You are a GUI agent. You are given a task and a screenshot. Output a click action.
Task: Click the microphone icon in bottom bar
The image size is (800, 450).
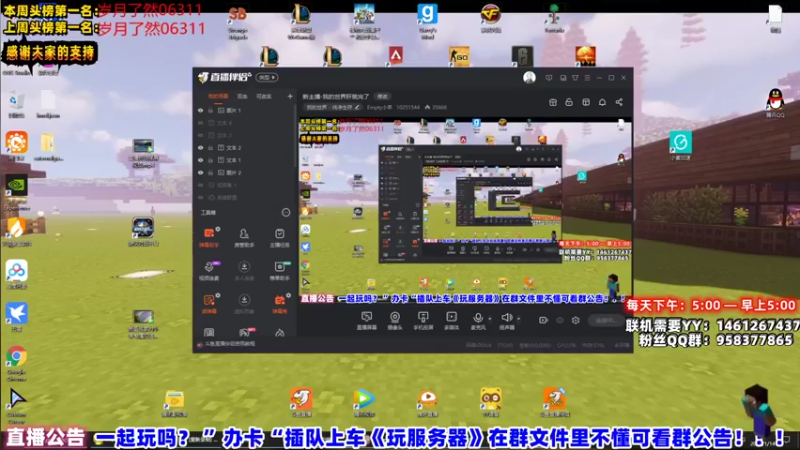pyautogui.click(x=478, y=318)
